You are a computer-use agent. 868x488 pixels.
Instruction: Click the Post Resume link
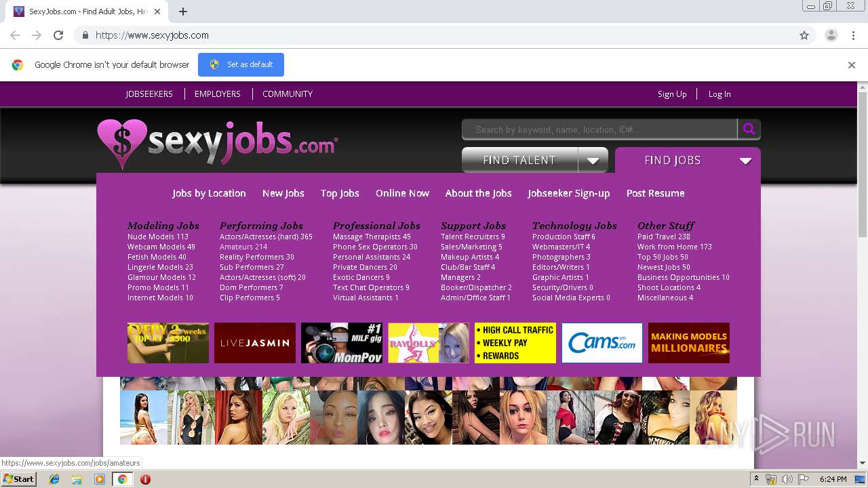coord(655,193)
